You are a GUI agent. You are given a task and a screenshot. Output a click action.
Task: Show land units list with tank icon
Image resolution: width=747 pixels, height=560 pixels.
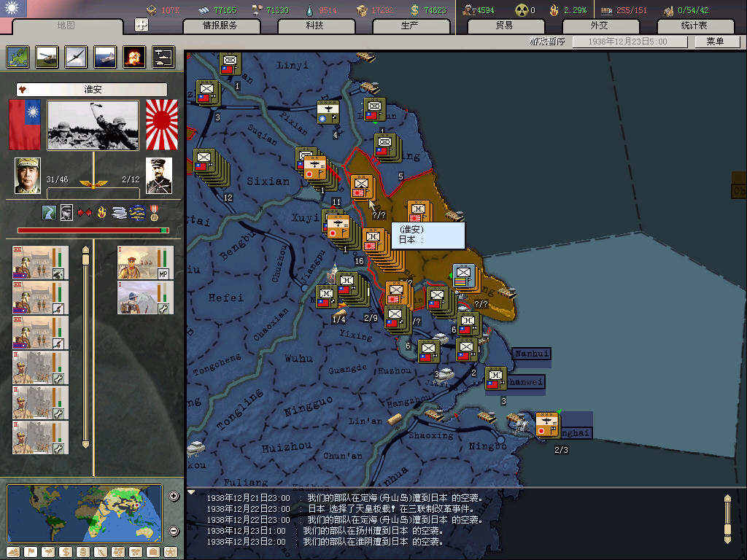(47, 57)
